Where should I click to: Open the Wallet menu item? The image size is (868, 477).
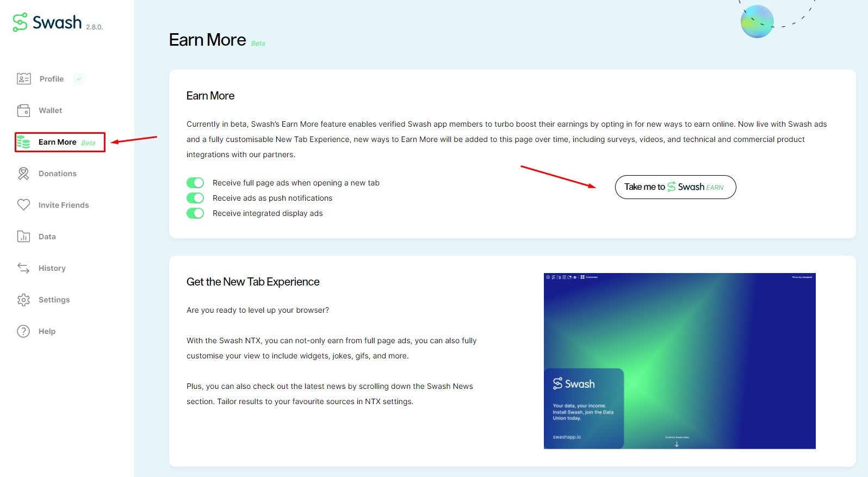tap(40, 110)
